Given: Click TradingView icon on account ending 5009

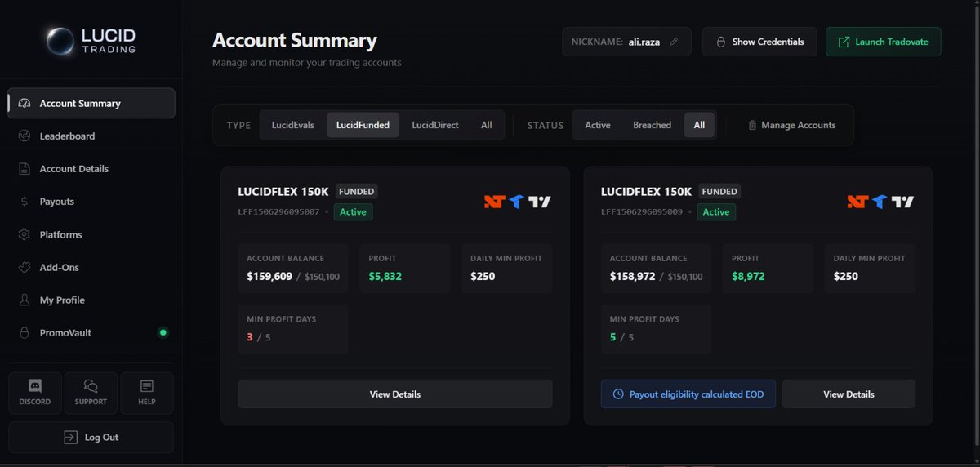Looking at the screenshot, I should (903, 202).
